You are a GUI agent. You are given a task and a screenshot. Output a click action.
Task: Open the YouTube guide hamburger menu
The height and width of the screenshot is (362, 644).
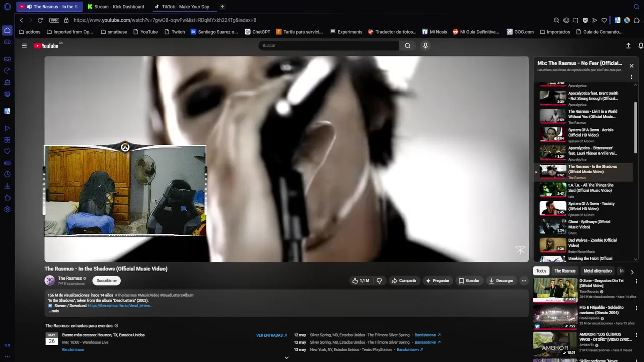(x=24, y=46)
